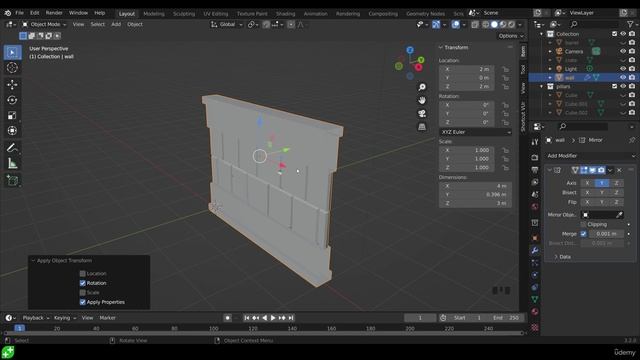The image size is (640, 360).
Task: Activate the Transform tool
Action: [12, 131]
